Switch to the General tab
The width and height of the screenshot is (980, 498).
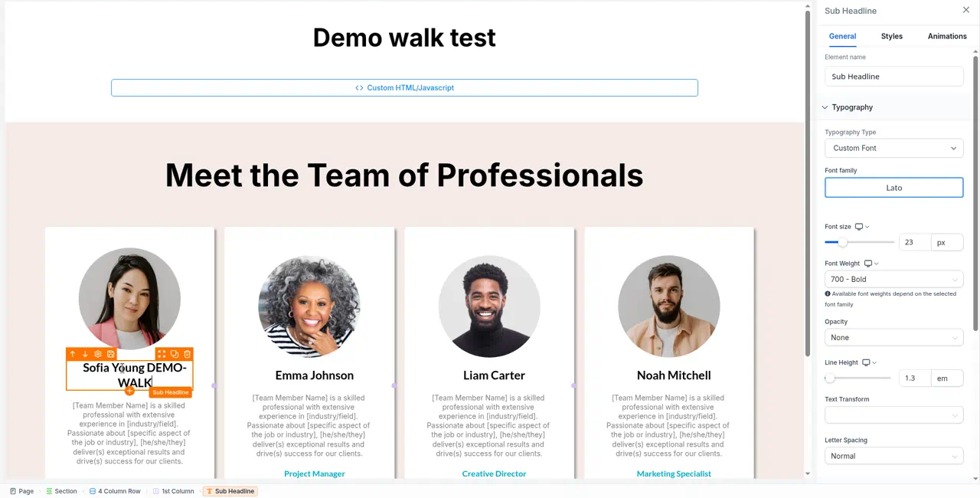(x=842, y=36)
